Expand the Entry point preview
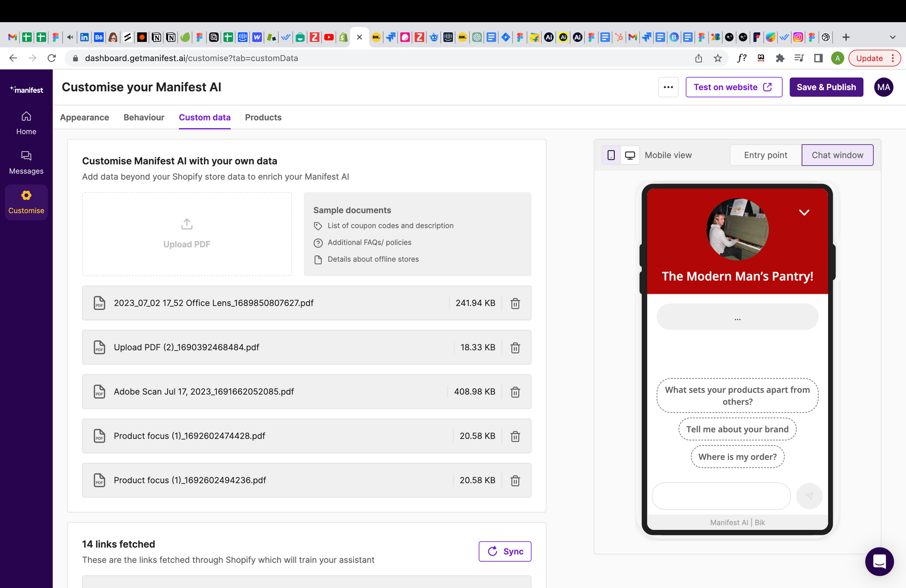The height and width of the screenshot is (588, 906). (765, 154)
